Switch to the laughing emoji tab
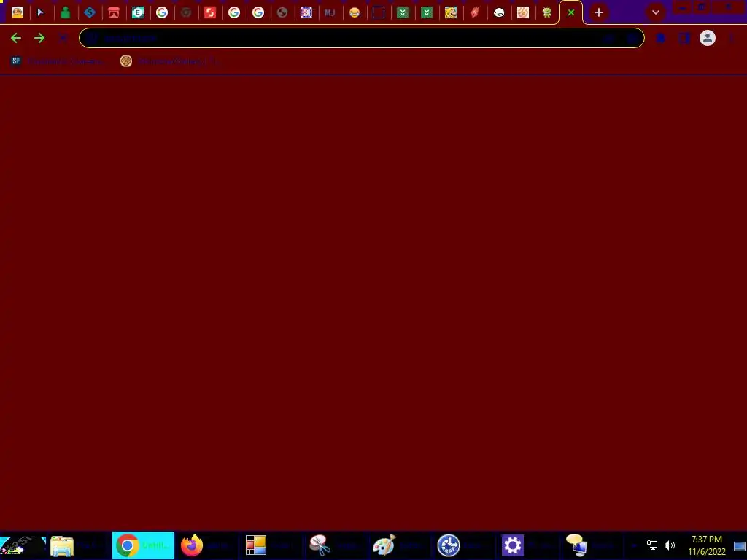 354,12
